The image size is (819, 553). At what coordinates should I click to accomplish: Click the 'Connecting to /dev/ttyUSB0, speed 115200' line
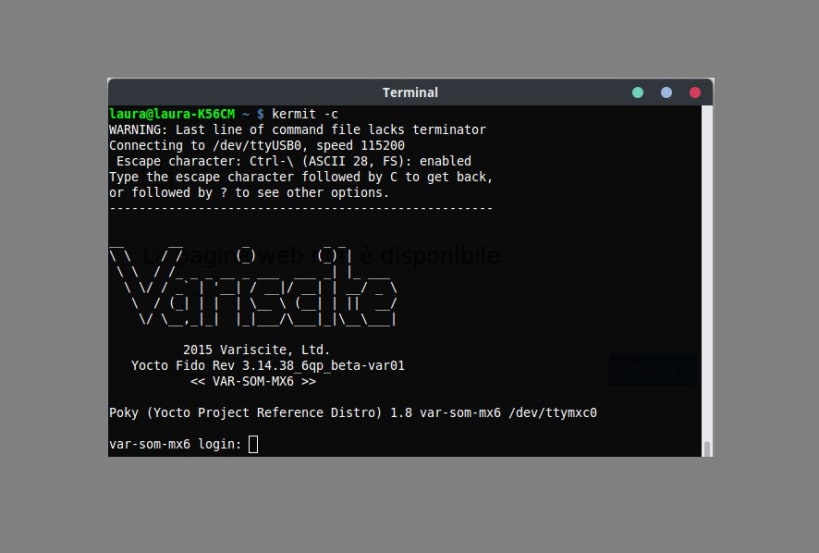click(x=256, y=145)
